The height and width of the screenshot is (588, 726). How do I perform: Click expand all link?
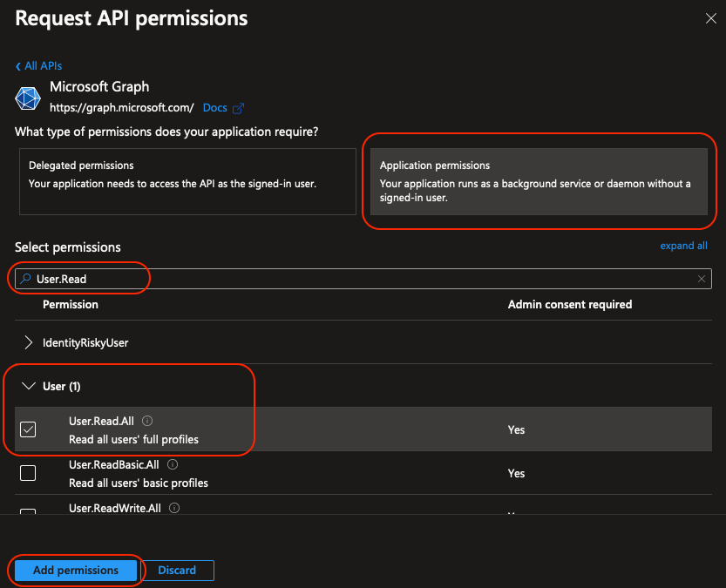683,246
